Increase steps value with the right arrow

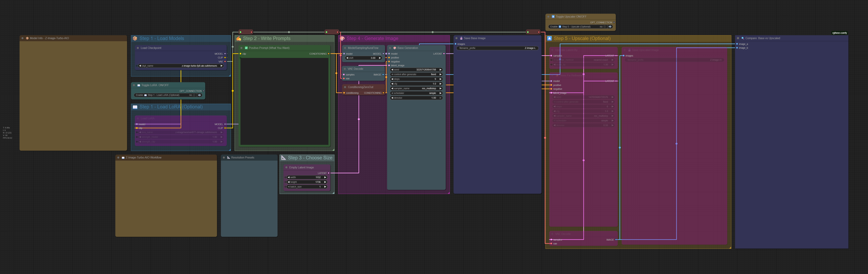point(440,79)
